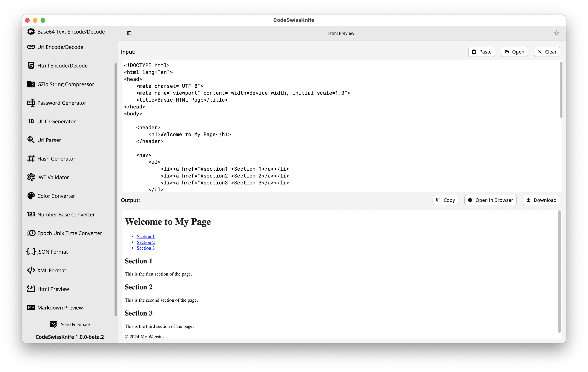Click the Url Encode/Decode link icon

point(31,47)
